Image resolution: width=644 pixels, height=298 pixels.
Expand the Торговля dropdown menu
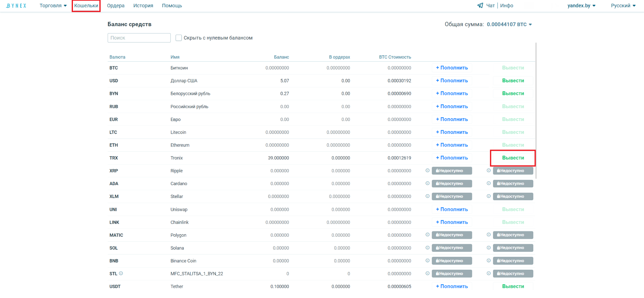point(53,6)
